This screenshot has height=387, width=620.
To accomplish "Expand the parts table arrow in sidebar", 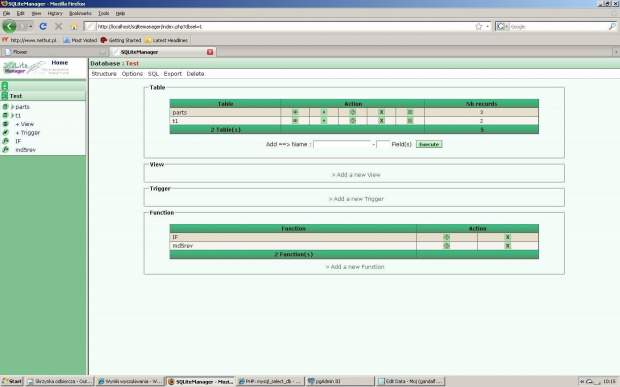I will pos(12,107).
